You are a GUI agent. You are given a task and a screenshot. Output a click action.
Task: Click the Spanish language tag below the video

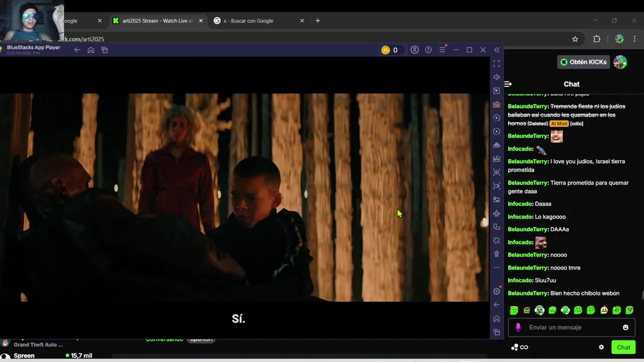point(201,339)
